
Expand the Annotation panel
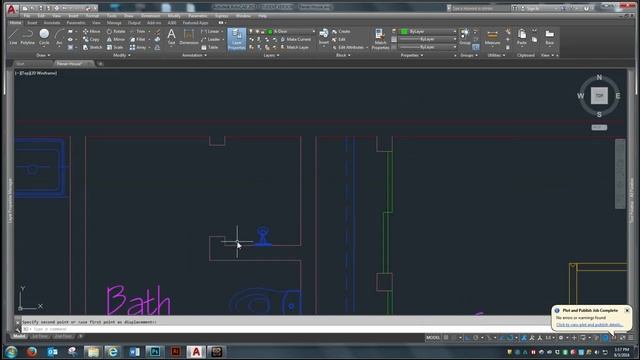coord(194,55)
